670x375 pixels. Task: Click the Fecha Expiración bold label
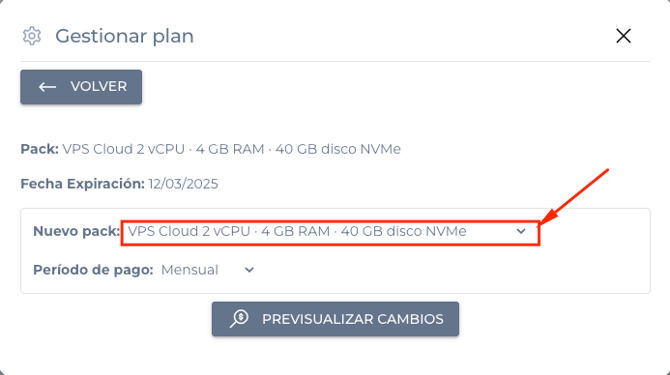tap(82, 184)
